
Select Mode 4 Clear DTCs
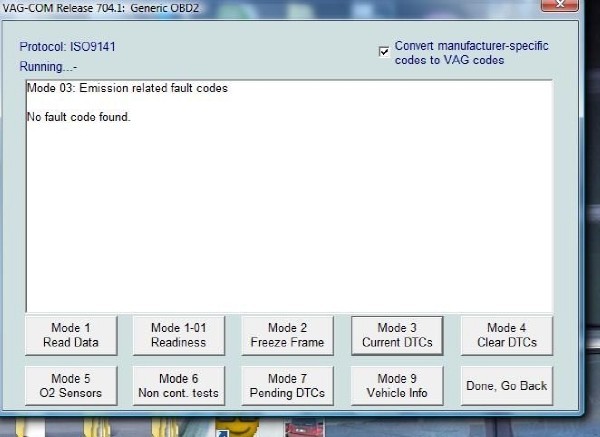pos(507,335)
